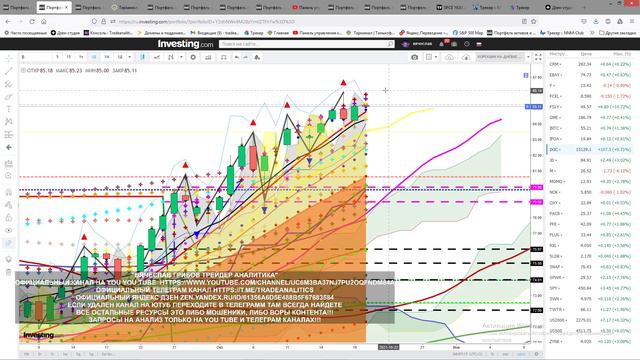Viewport: 640px width, 360px height.
Task: Click the bar chart financials icon
Action: coord(208,57)
